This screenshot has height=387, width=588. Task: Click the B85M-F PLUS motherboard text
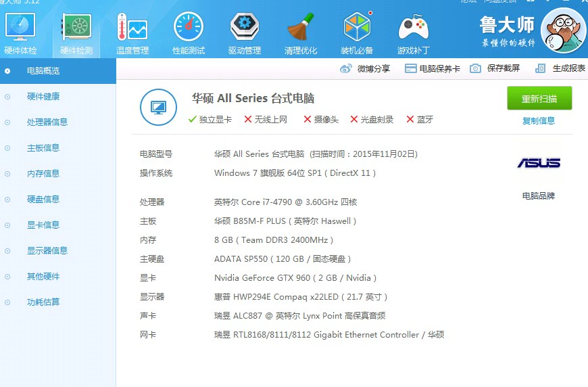tap(285, 221)
